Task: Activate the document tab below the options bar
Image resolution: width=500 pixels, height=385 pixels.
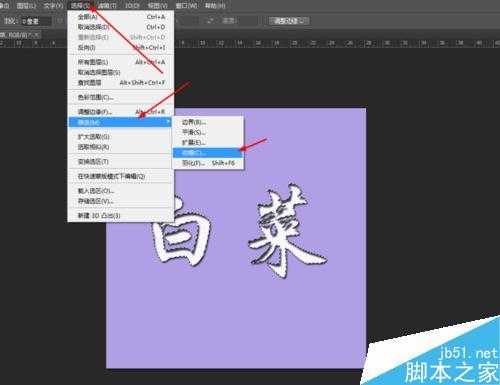Action: [20, 35]
